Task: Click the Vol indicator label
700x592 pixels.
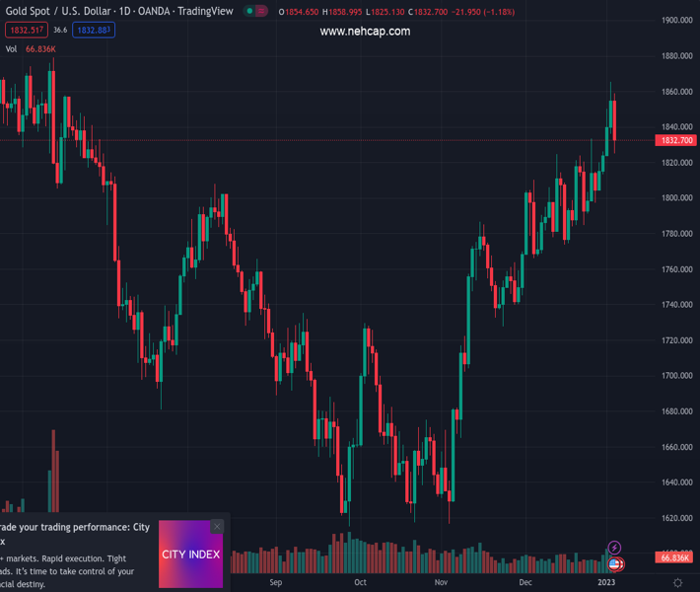Action: (12, 49)
